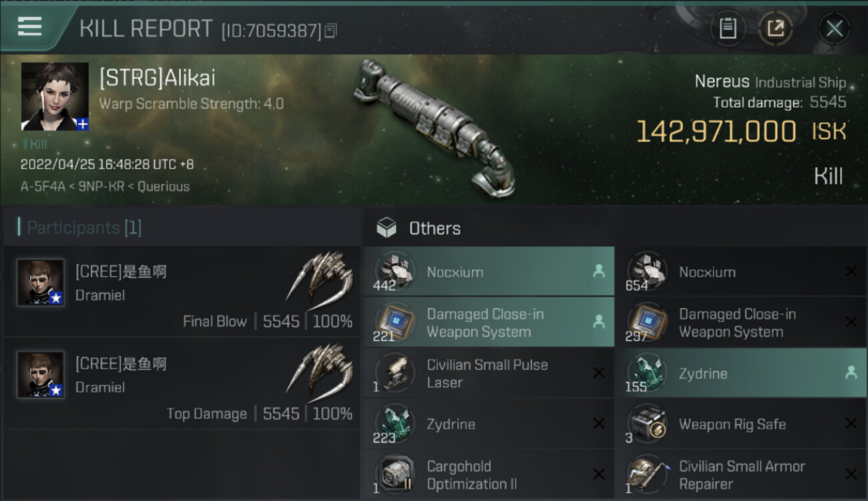Click the Nocxium 654 item icon
This screenshot has width=868, height=501.
(646, 271)
